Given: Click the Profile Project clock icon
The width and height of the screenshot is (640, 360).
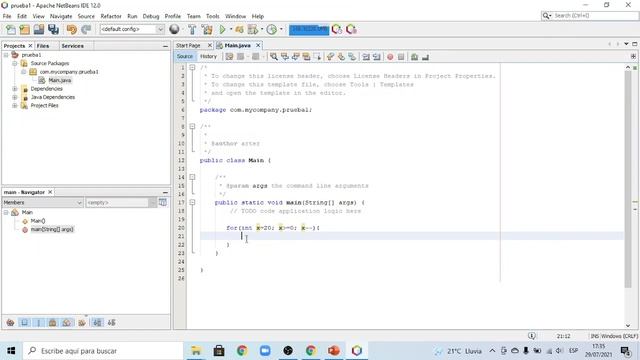Looking at the screenshot, I should pyautogui.click(x=272, y=29).
